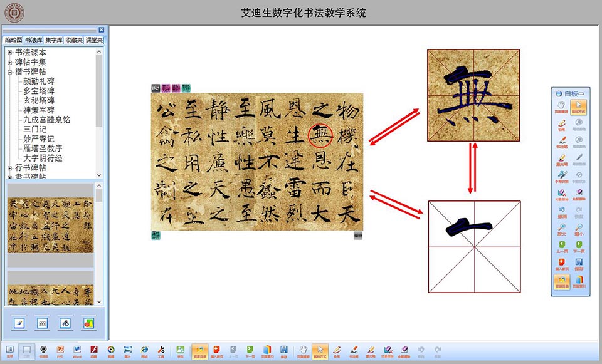The height and width of the screenshot is (364, 602).
Task: Expand the 碑帖字集 tree node
Action: pyautogui.click(x=10, y=62)
